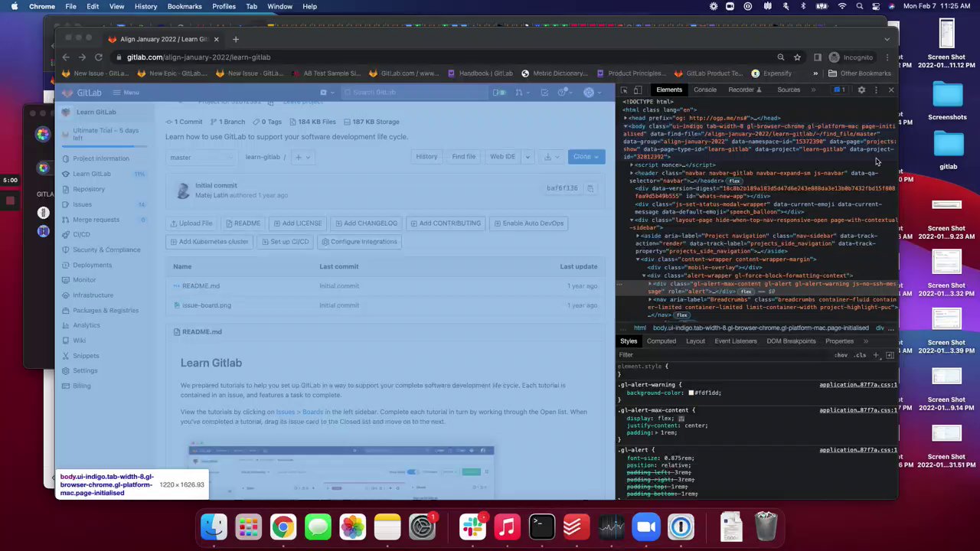The width and height of the screenshot is (980, 551).
Task: Click the Add LICENSE button
Action: tap(297, 223)
